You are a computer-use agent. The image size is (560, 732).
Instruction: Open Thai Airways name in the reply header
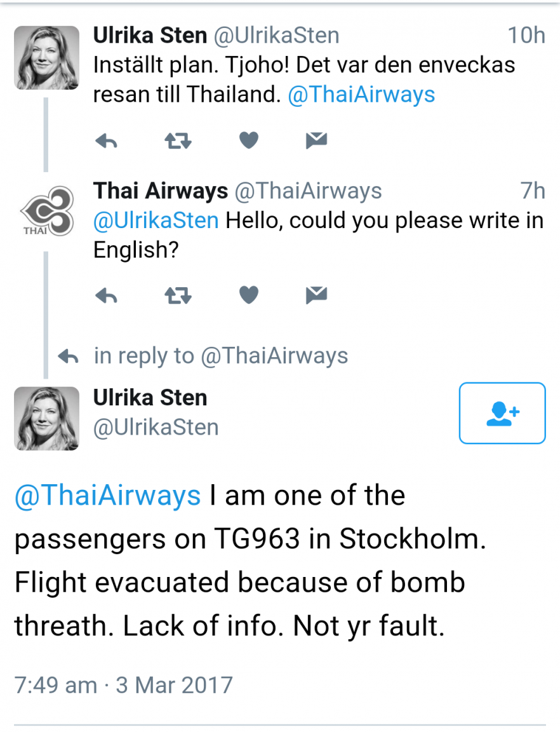[161, 191]
